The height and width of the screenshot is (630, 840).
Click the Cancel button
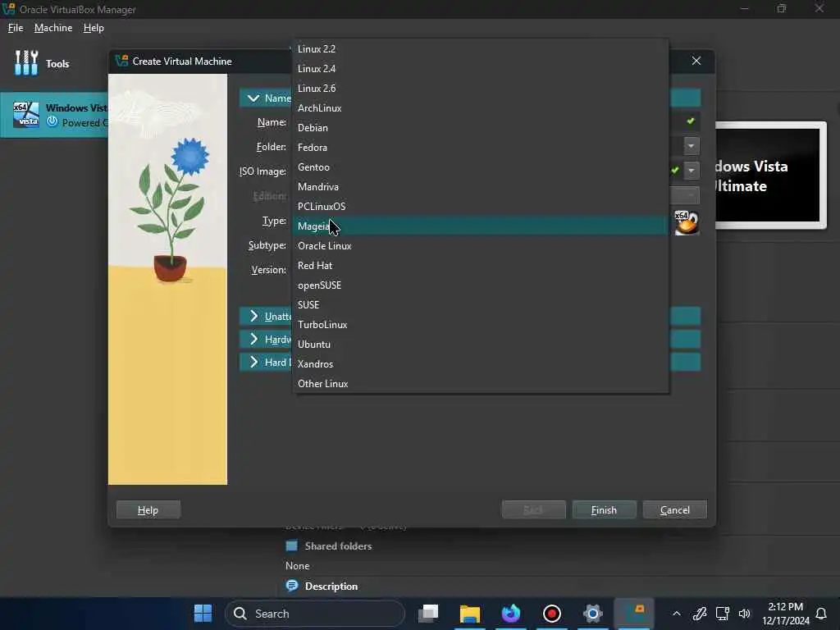click(x=675, y=510)
